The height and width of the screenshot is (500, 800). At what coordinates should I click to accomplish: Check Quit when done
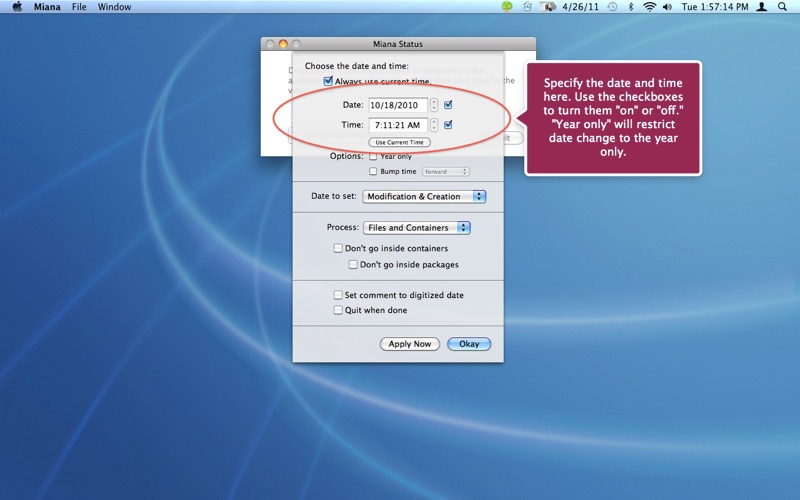(338, 310)
